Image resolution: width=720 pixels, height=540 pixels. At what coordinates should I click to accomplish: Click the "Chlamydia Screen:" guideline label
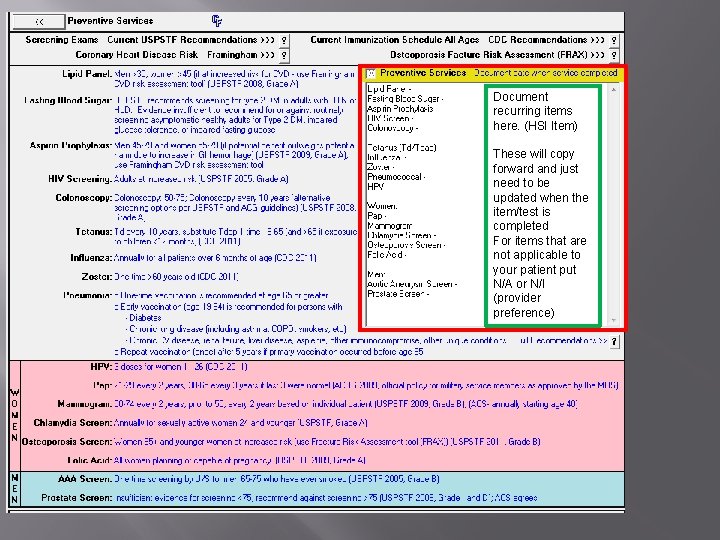click(x=73, y=423)
